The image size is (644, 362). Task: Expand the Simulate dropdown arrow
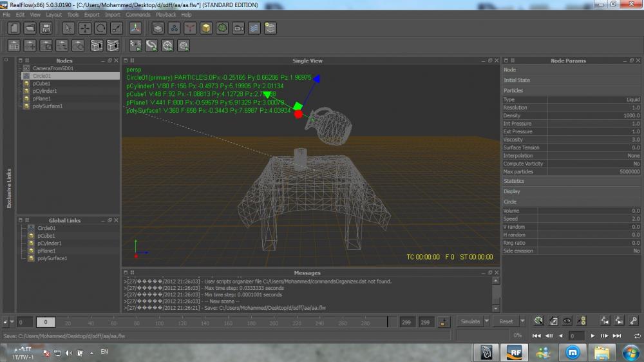(487, 321)
